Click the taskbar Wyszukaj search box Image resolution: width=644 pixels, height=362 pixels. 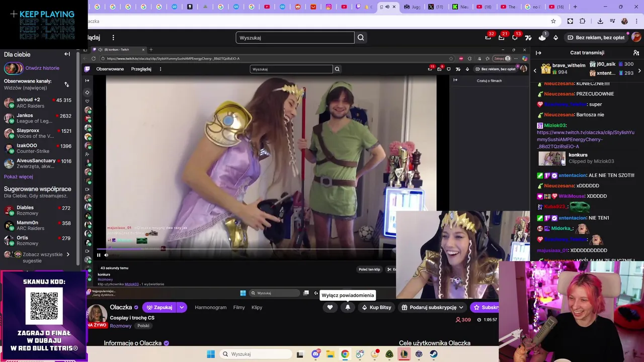[255, 354]
